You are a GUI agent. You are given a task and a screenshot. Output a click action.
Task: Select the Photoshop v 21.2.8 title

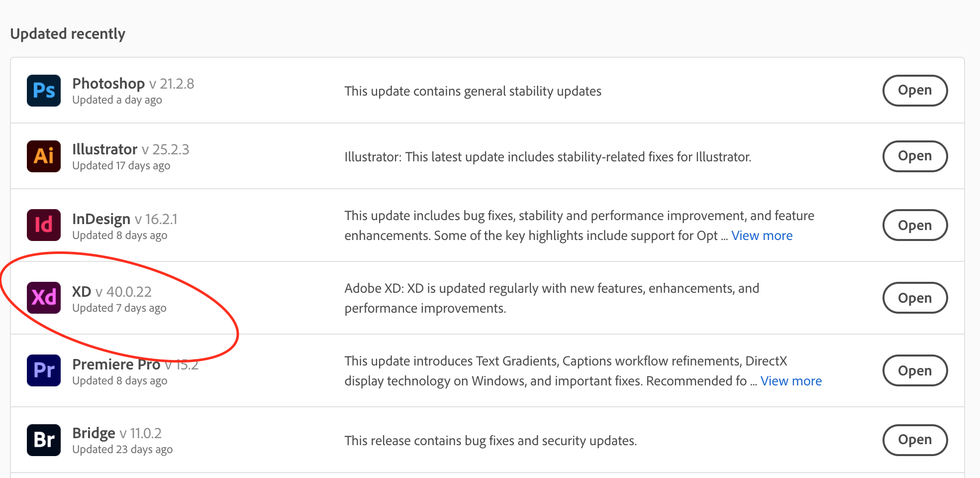click(133, 84)
